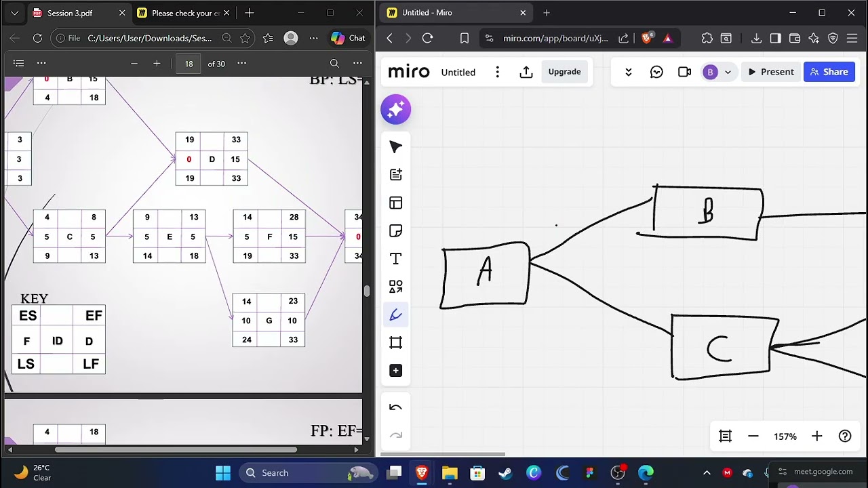Switch to Session 3.pdf tab
Image resolution: width=868 pixels, height=488 pixels.
79,13
